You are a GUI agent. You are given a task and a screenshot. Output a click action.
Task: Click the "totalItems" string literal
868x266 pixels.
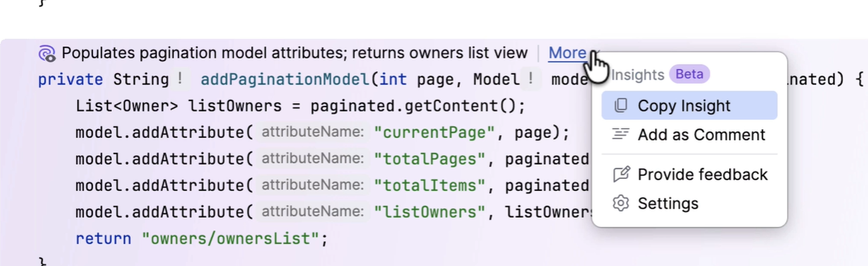[430, 186]
